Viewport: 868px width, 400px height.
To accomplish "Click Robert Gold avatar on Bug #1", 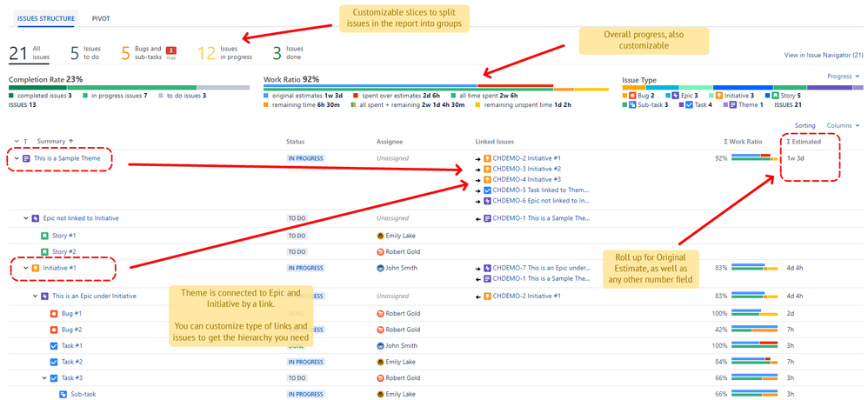I will 380,313.
